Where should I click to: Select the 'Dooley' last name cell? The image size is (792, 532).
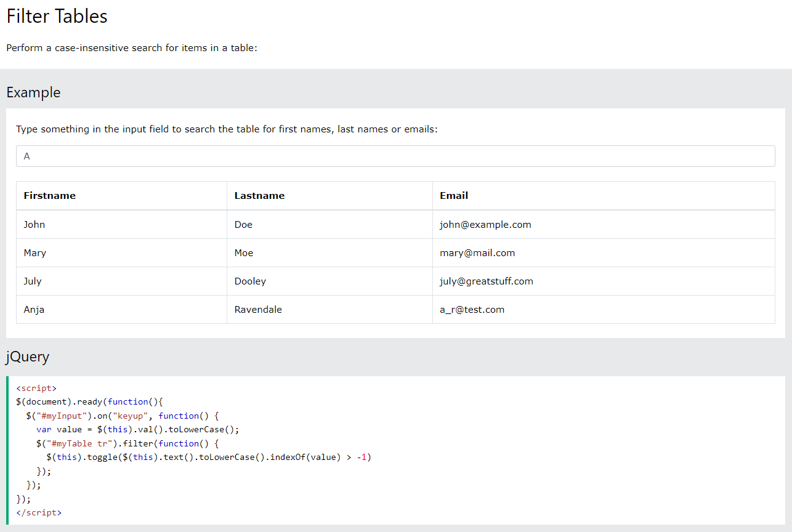pos(329,281)
